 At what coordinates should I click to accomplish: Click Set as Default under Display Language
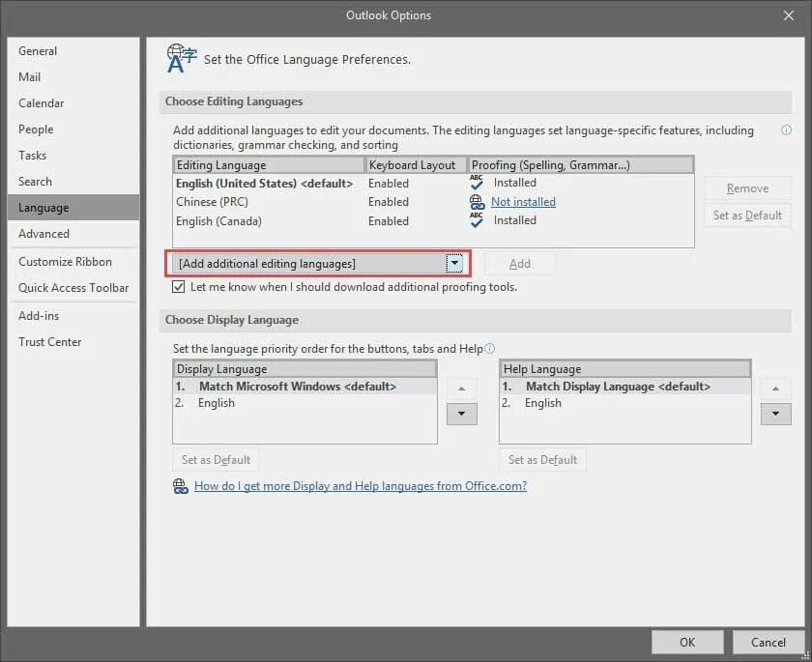point(216,460)
